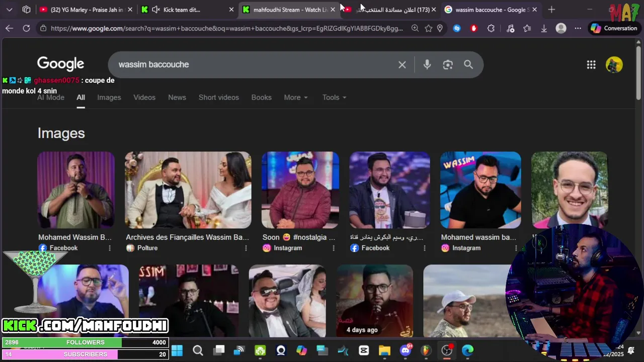Click the Google logo
Screen dimensions: 644x362
[x=60, y=64]
